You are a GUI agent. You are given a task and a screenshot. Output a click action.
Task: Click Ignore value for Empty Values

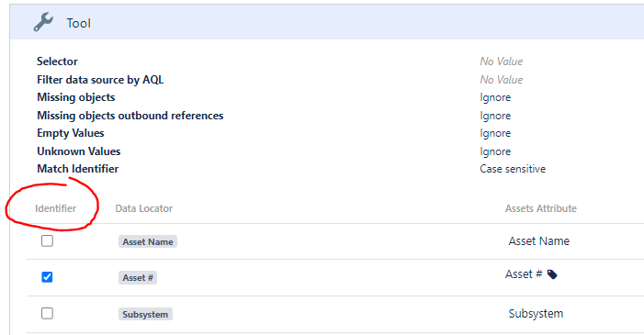(x=495, y=133)
